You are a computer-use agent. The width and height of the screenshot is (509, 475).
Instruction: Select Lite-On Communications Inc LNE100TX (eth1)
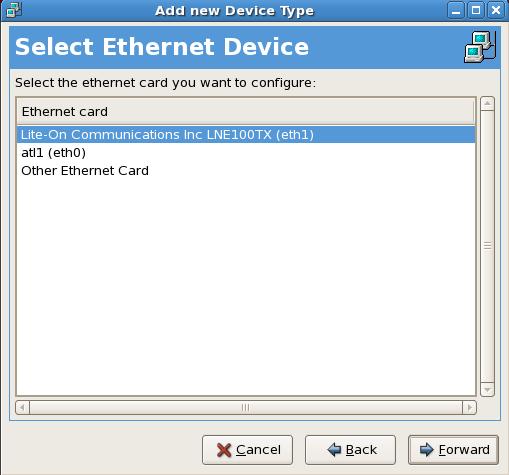pyautogui.click(x=246, y=135)
